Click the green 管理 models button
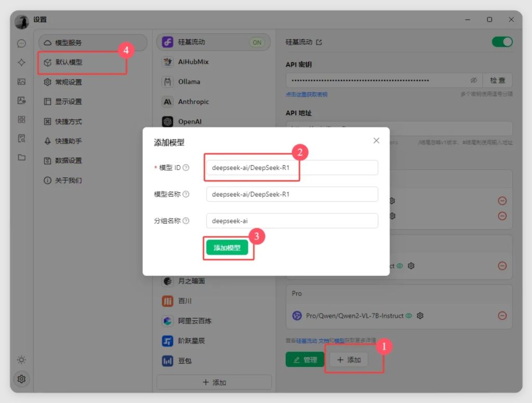 click(x=304, y=359)
